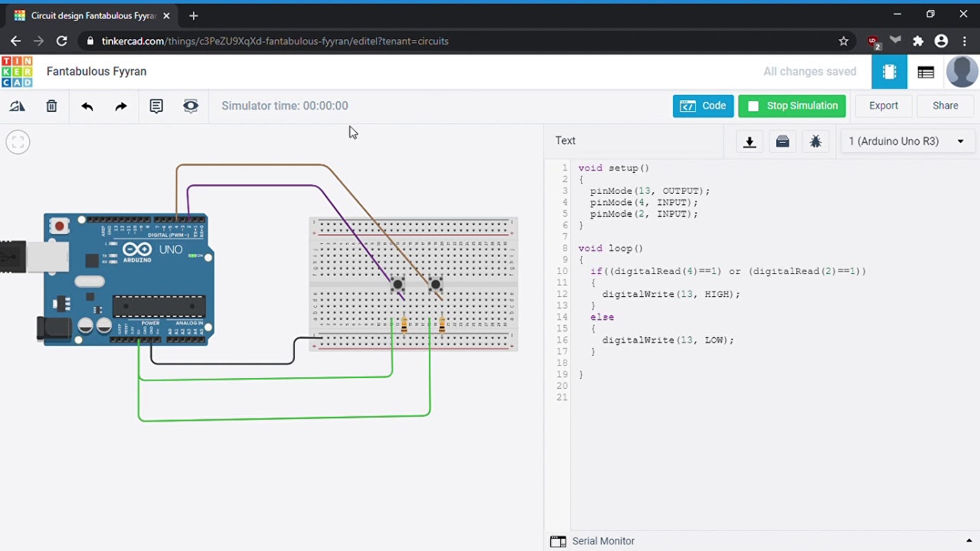Zoom to fit the circuit
The height and width of the screenshot is (551, 980).
(x=18, y=142)
